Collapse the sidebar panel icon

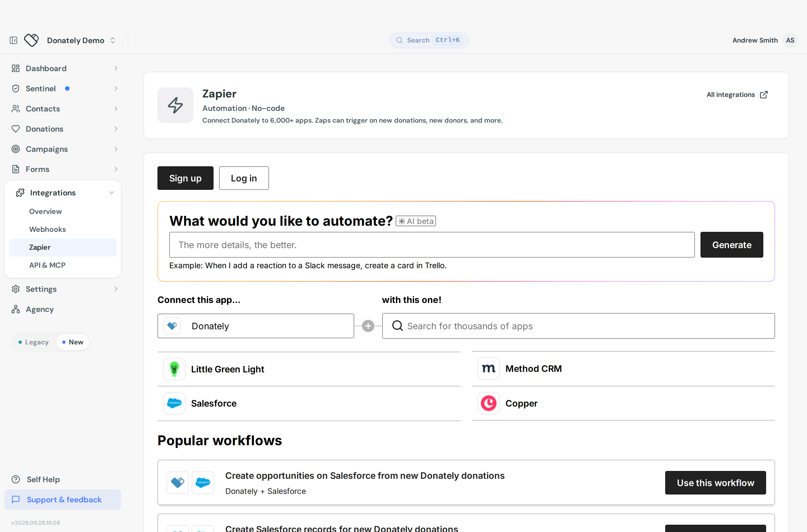tap(13, 40)
